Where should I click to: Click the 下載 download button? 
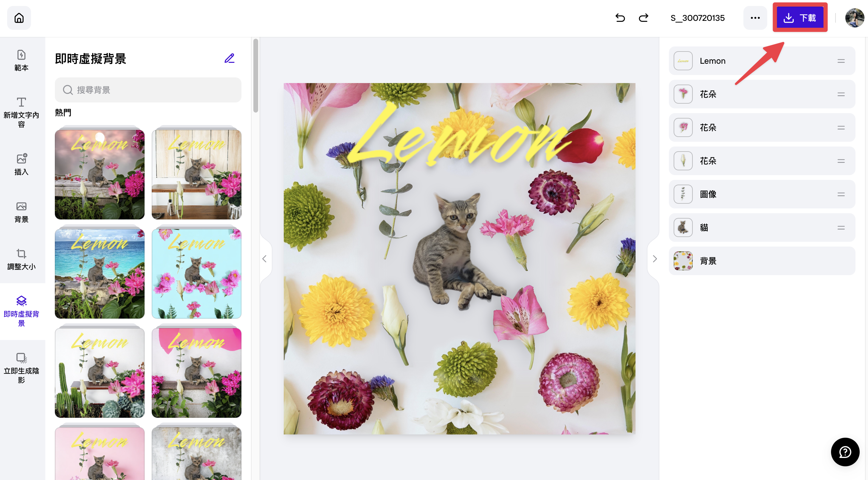[800, 18]
